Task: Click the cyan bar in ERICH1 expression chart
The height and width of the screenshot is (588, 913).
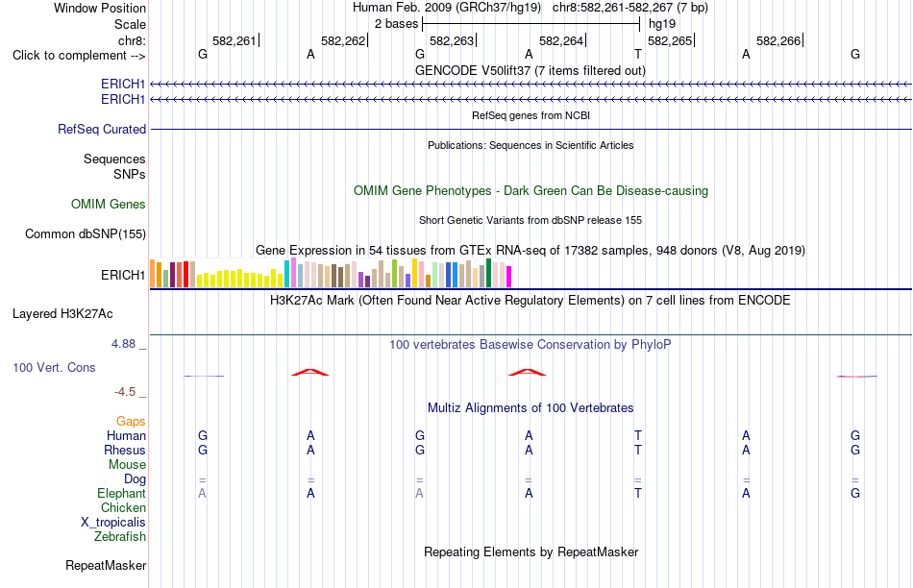Action: point(286,274)
